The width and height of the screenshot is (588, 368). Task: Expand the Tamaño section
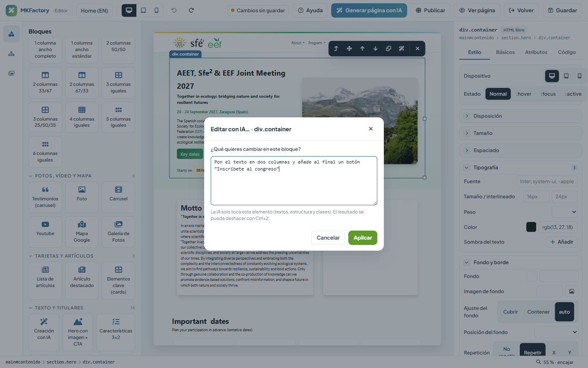tap(521, 133)
